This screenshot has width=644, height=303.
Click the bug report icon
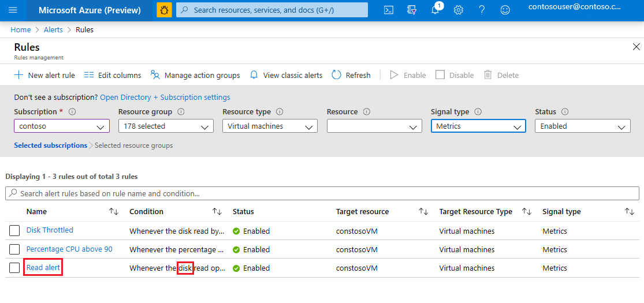(x=165, y=10)
